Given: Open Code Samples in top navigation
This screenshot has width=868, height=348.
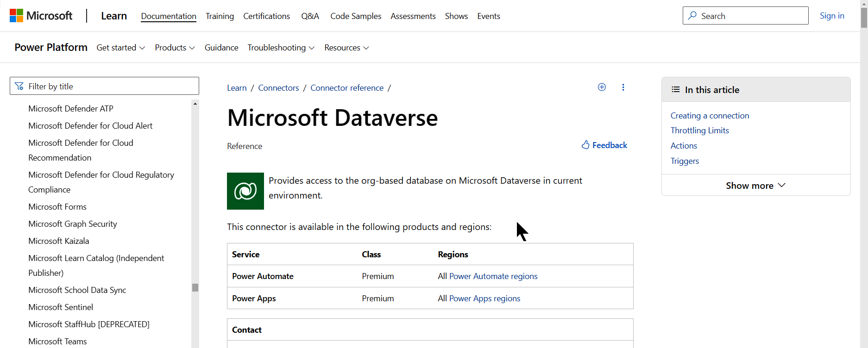Looking at the screenshot, I should pyautogui.click(x=356, y=16).
